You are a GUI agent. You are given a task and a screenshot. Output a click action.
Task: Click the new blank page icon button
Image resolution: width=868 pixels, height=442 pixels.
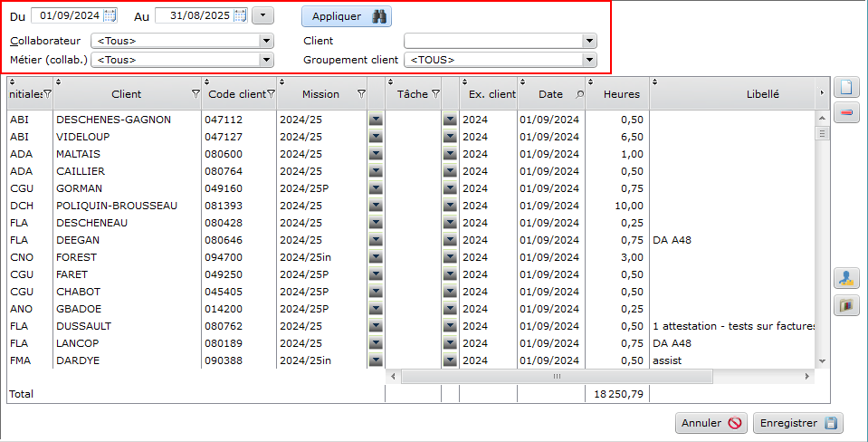pyautogui.click(x=846, y=87)
